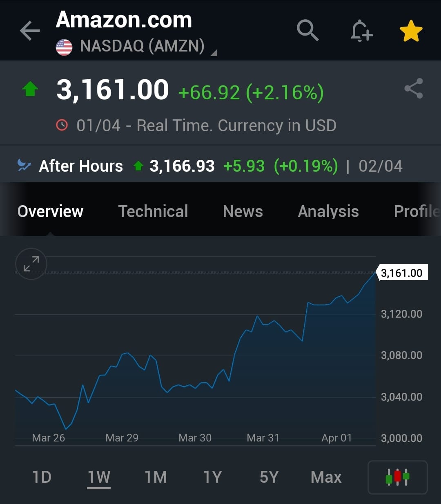
Task: Set chart range to 5Y
Action: [269, 477]
